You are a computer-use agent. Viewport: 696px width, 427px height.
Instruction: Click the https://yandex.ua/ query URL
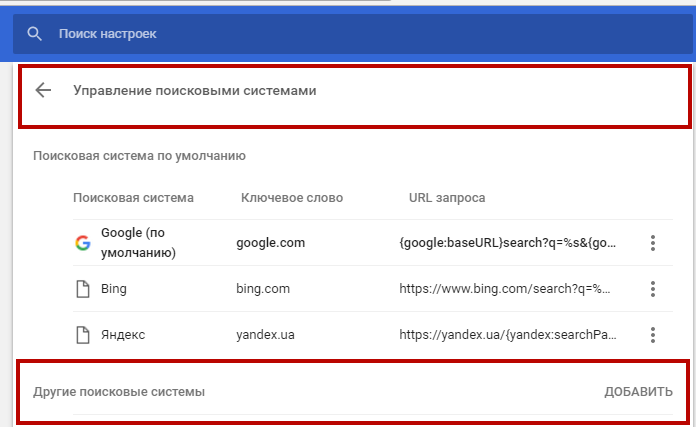coord(507,335)
